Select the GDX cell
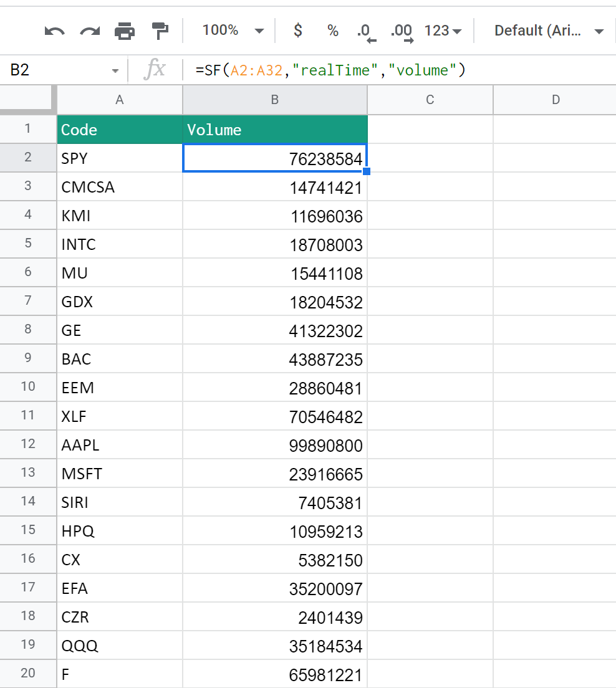Image resolution: width=616 pixels, height=688 pixels. click(x=120, y=302)
